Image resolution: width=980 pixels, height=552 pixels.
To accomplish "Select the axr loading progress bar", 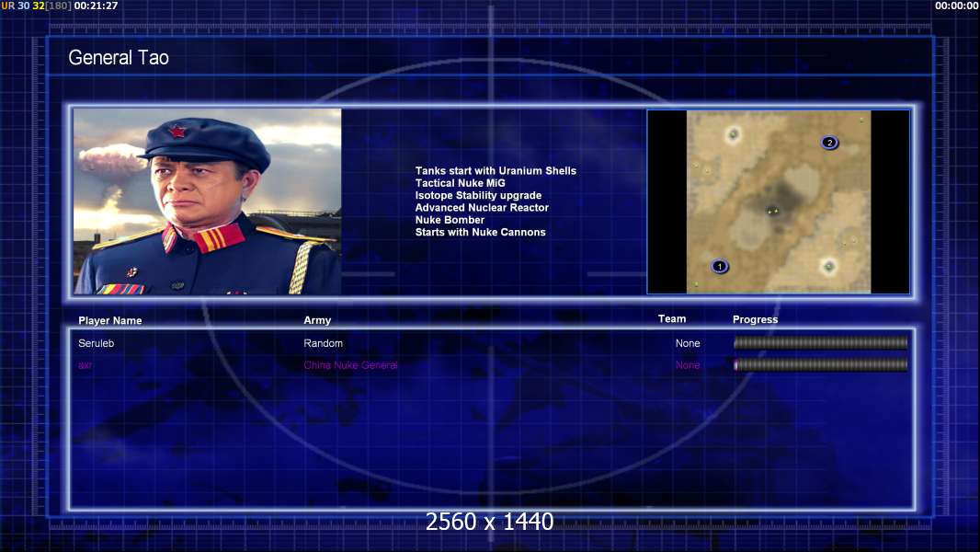I will click(821, 364).
